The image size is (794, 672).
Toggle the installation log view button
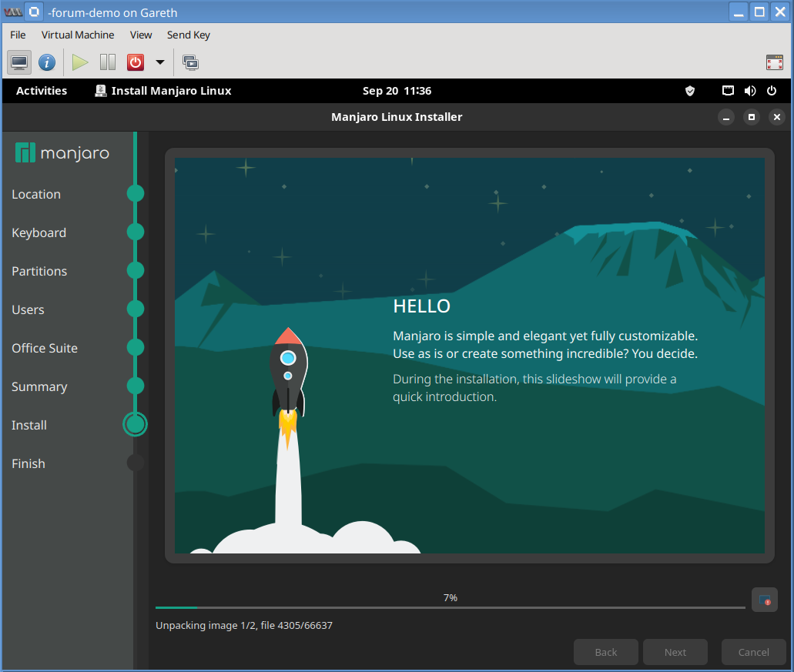click(x=764, y=600)
